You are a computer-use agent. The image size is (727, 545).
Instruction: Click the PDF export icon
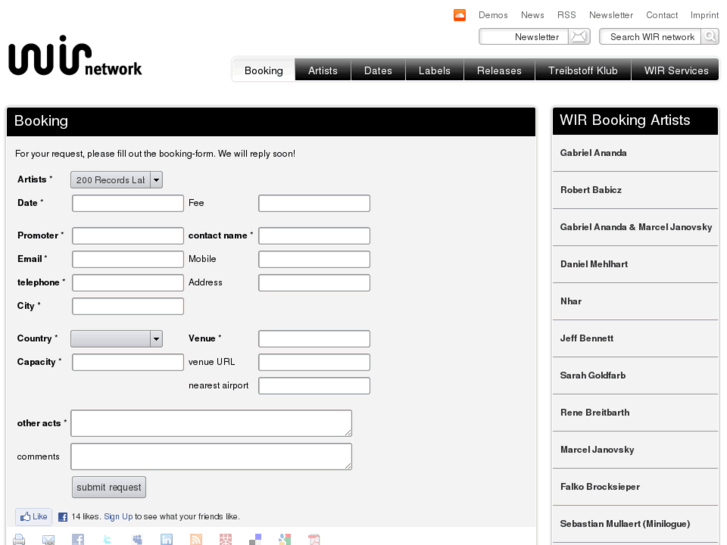point(314,539)
